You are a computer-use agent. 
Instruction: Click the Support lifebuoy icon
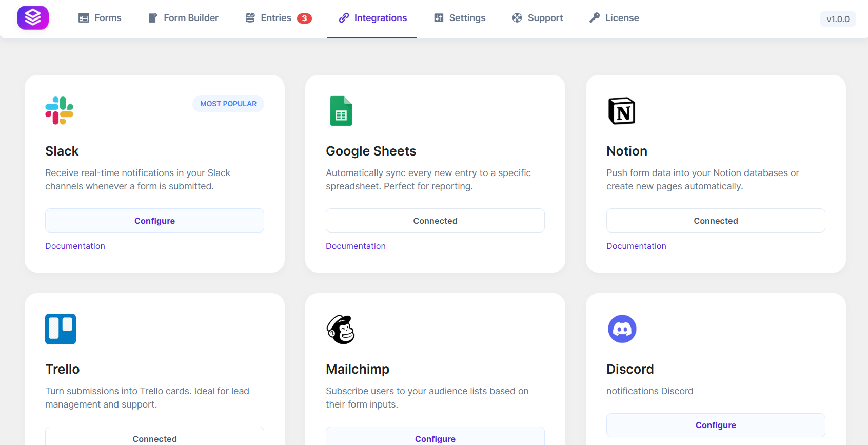coord(517,18)
